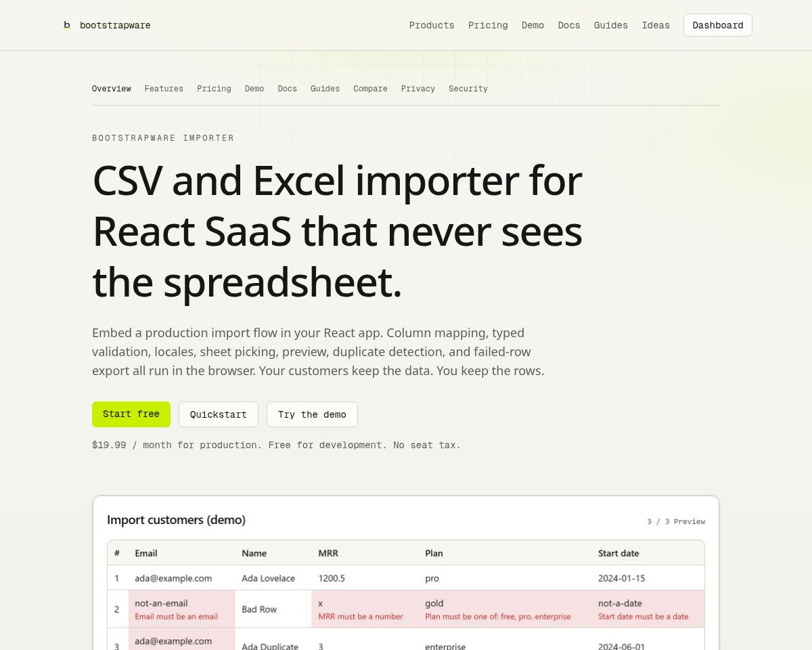This screenshot has width=812, height=650.
Task: Click the '3 / 3 Preview' counter
Action: coord(676,521)
